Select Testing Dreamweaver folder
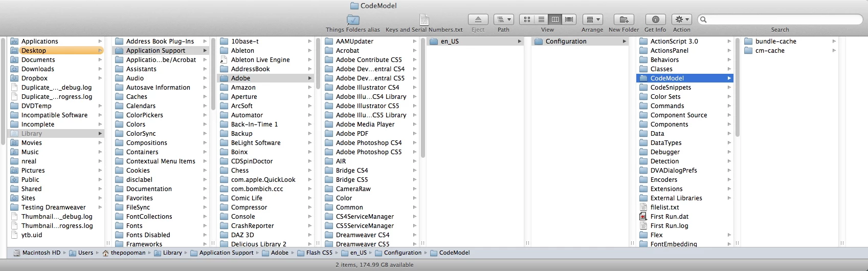Screen dimensions: 868x271 [56, 207]
